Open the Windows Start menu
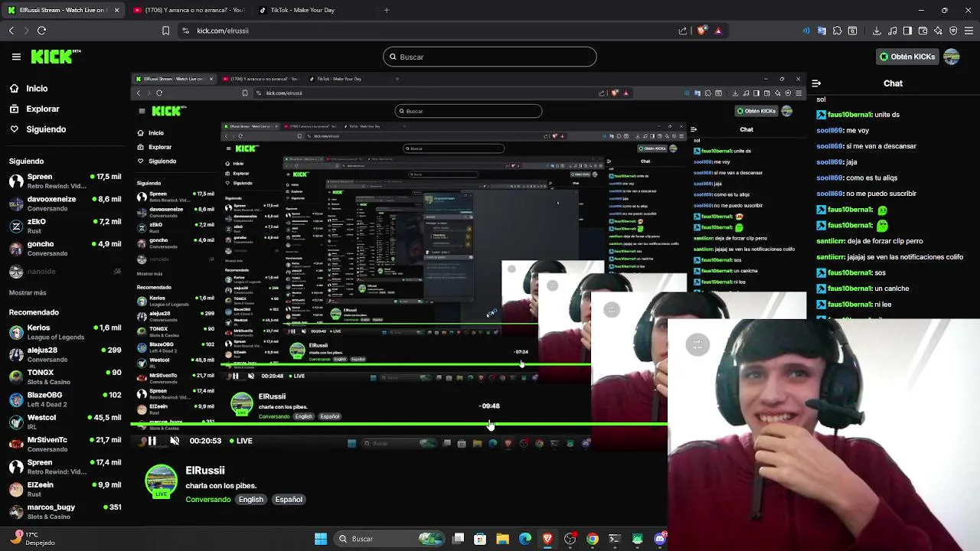This screenshot has height=551, width=980. [x=321, y=539]
